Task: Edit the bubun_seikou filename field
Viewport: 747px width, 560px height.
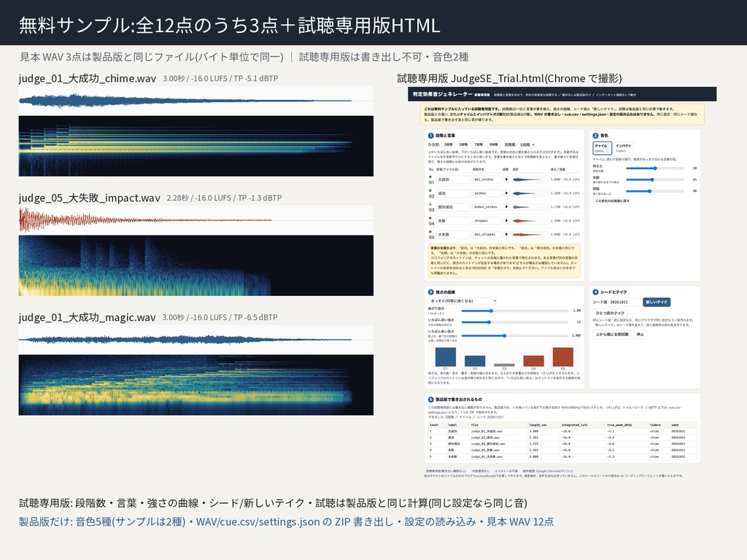Action: pyautogui.click(x=487, y=207)
